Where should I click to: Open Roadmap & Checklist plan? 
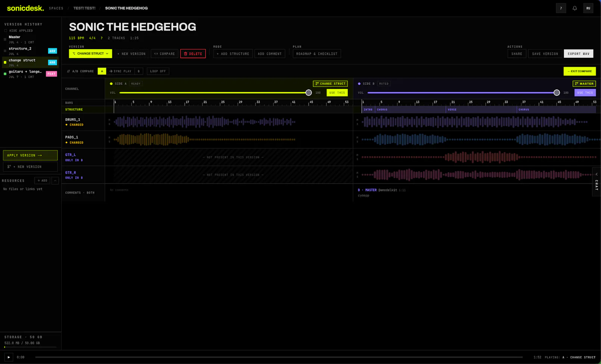317,54
